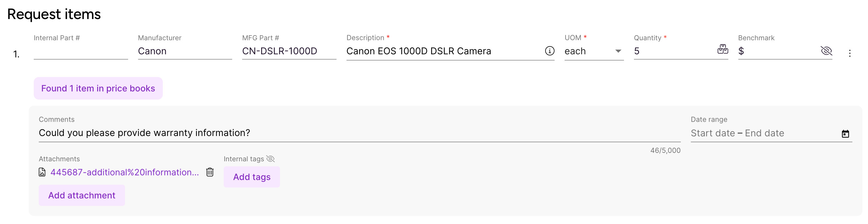Viewport: 868px width, 224px height.
Task: Click the attachment file document icon
Action: click(42, 172)
